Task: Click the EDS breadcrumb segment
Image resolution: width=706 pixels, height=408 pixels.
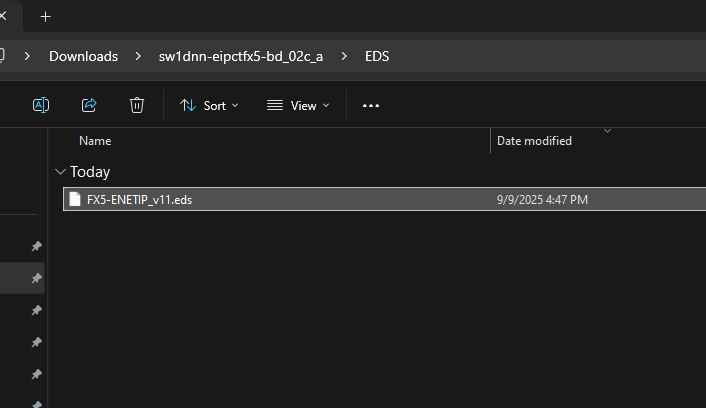Action: click(377, 56)
